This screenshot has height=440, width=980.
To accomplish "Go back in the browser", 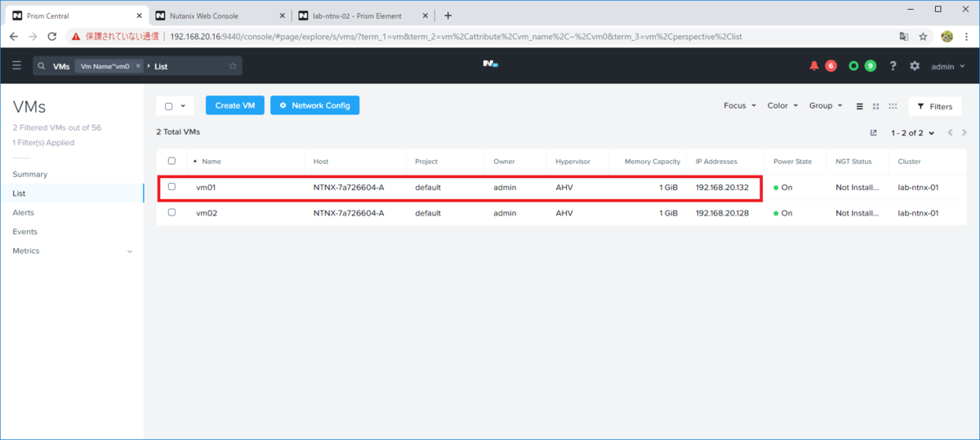I will [14, 37].
